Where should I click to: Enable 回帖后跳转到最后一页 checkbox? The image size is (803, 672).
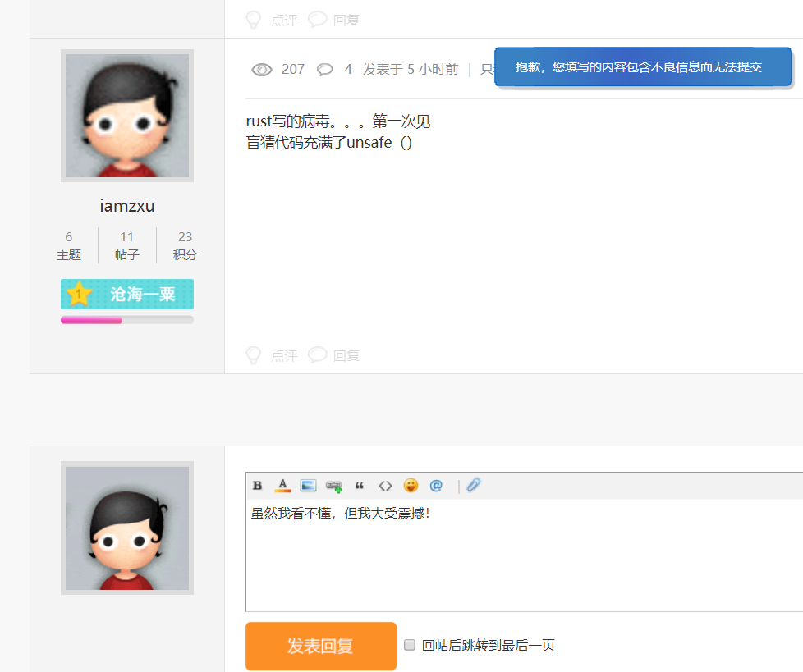click(x=409, y=646)
